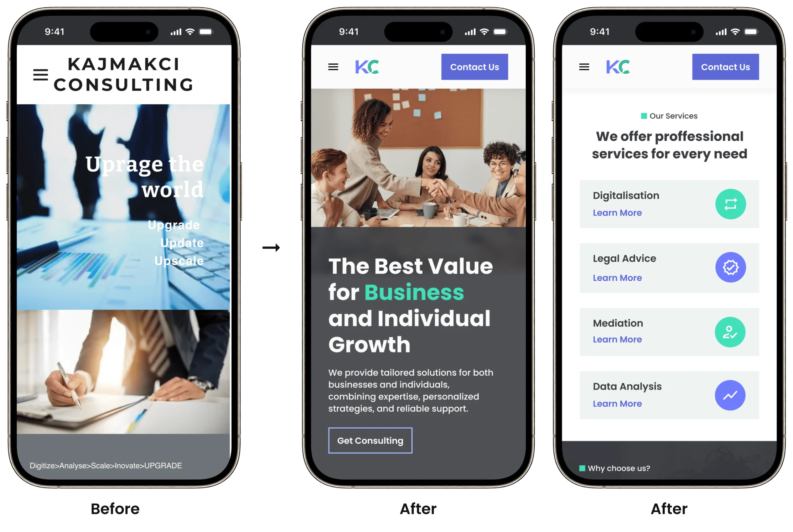The height and width of the screenshot is (532, 793).
Task: Click the 'Get Consulting' button
Action: (x=370, y=440)
